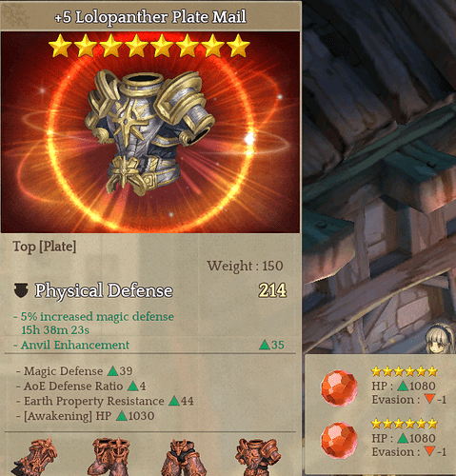
Task: Select the copper boots set piece
Action: click(110, 457)
